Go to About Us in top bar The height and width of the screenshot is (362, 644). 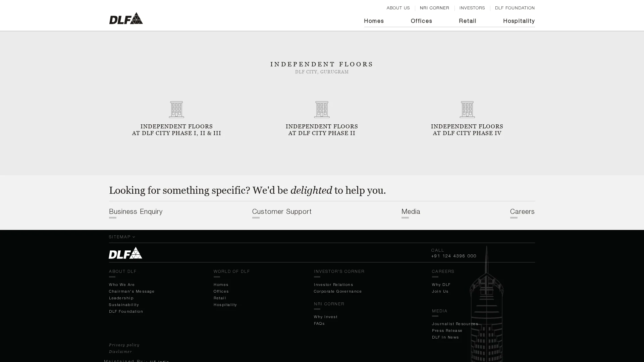(x=398, y=8)
